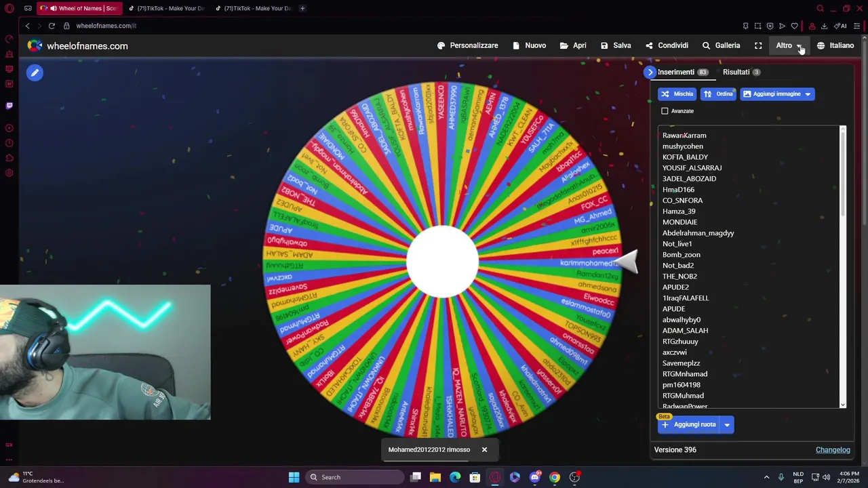Enable the Avanzate checkbox
This screenshot has width=868, height=488.
(x=665, y=111)
